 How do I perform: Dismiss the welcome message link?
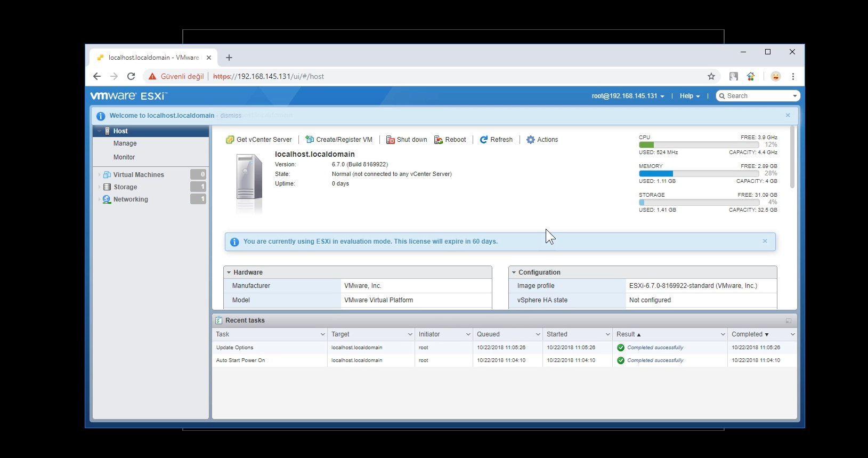(x=231, y=116)
